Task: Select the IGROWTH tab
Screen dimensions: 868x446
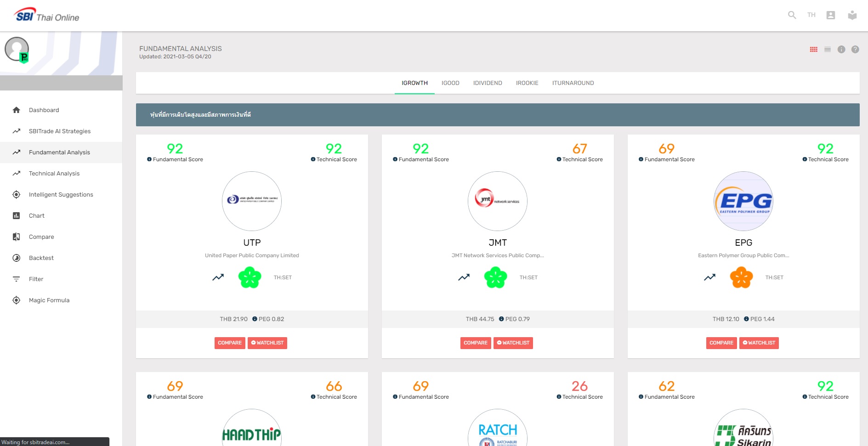Action: point(414,83)
